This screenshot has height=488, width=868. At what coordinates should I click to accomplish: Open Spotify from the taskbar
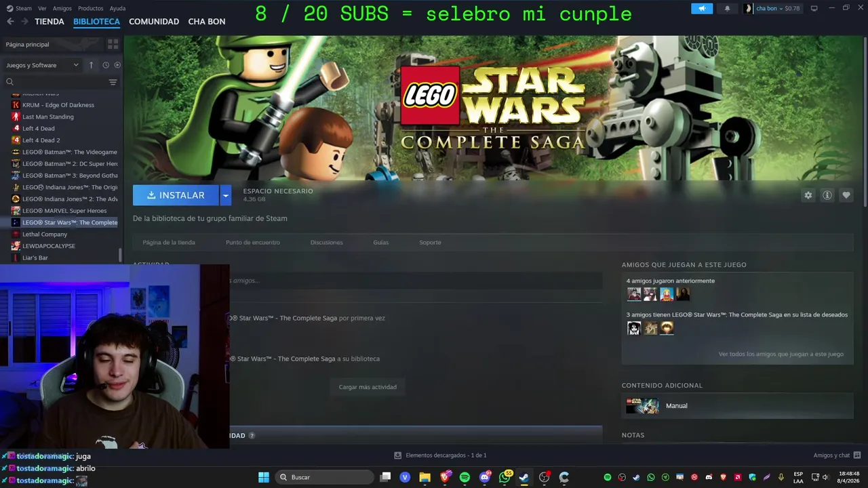pos(465,477)
